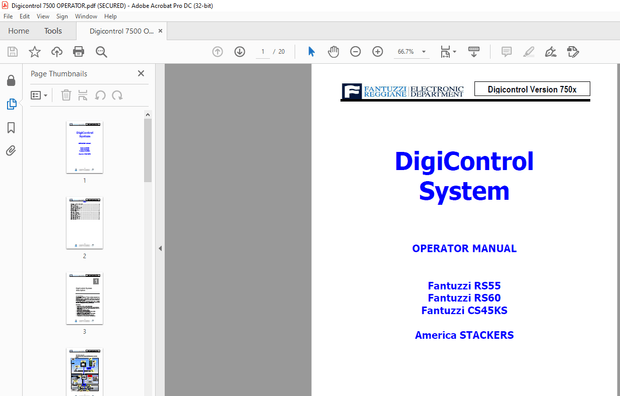Click the DigiControl System title text
Screen dimensions: 620x396
click(x=464, y=176)
